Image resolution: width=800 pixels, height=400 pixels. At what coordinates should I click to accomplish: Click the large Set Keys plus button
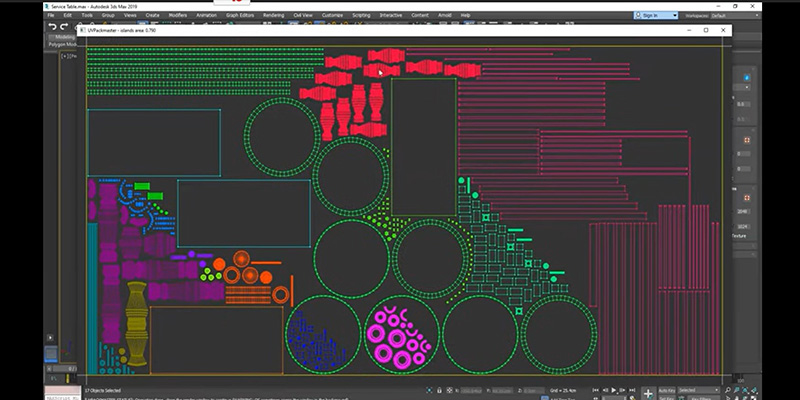648,393
